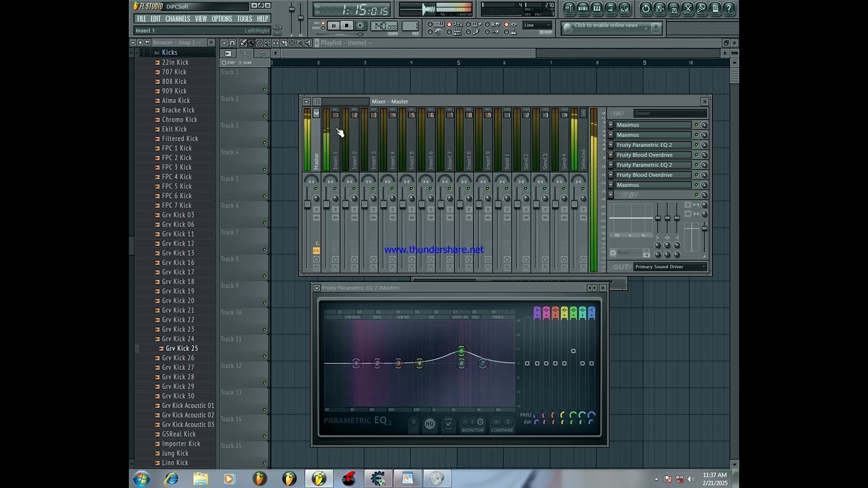This screenshot has height=488, width=868.
Task: Click EQ band 1 purple node
Action: pyautogui.click(x=356, y=364)
